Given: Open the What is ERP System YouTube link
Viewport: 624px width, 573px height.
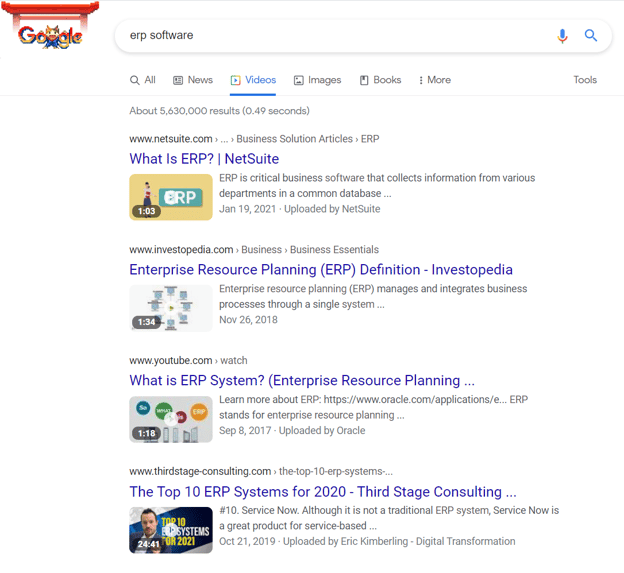Looking at the screenshot, I should click(301, 381).
